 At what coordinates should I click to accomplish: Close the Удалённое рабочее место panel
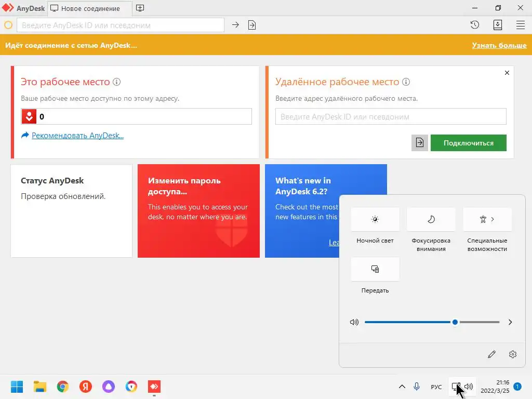[x=507, y=73]
